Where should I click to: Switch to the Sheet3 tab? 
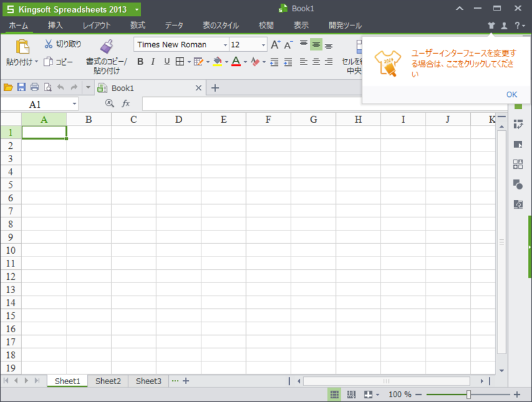tap(148, 381)
